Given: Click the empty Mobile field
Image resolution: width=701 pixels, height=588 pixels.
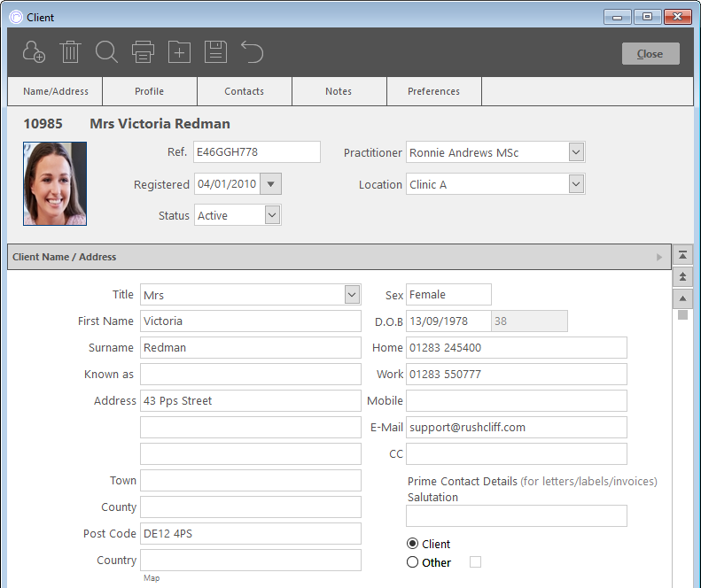Looking at the screenshot, I should 517,401.
